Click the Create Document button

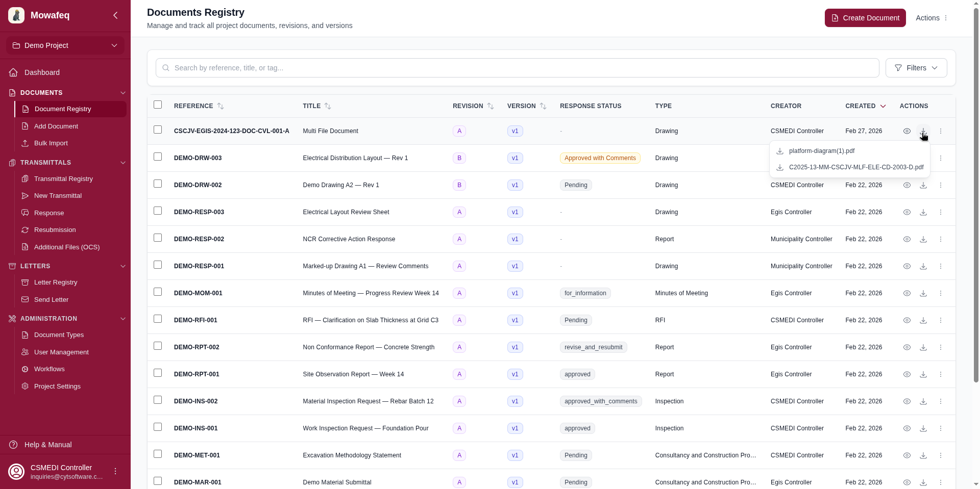865,18
